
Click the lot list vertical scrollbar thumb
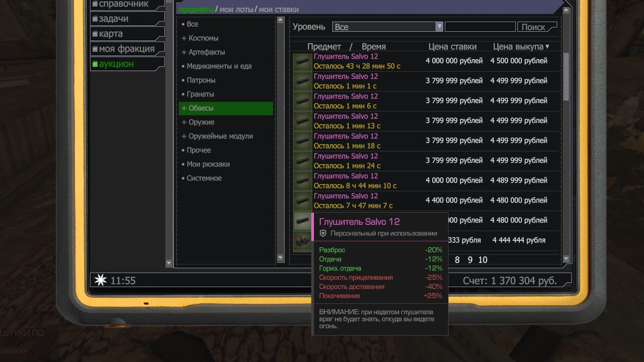566,76
